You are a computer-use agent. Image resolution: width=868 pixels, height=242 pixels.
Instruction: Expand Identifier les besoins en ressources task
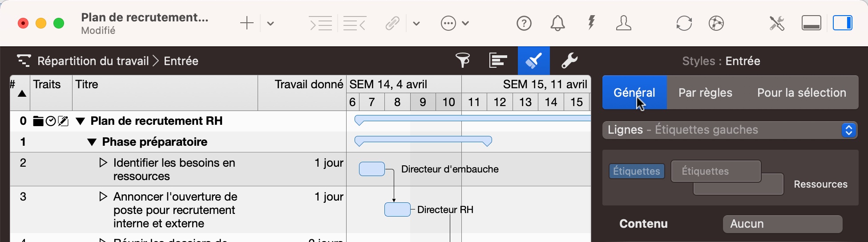[103, 163]
